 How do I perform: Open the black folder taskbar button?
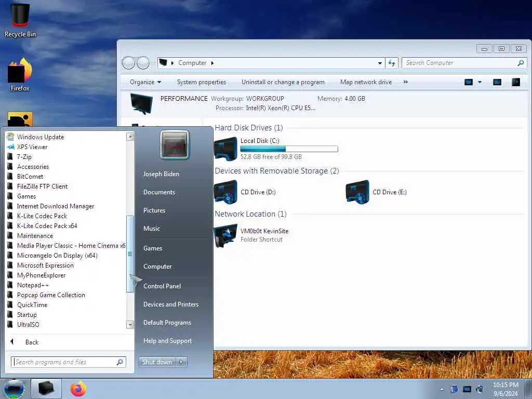46,389
